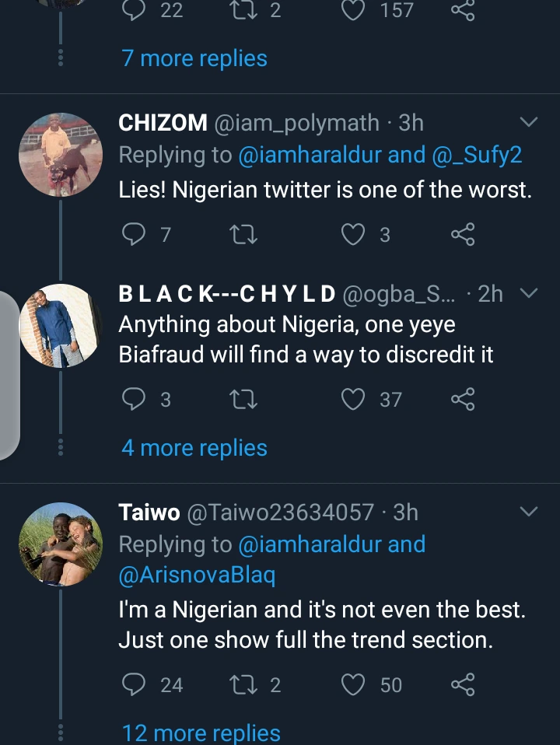
Task: Load 12 more replies
Action: [201, 733]
